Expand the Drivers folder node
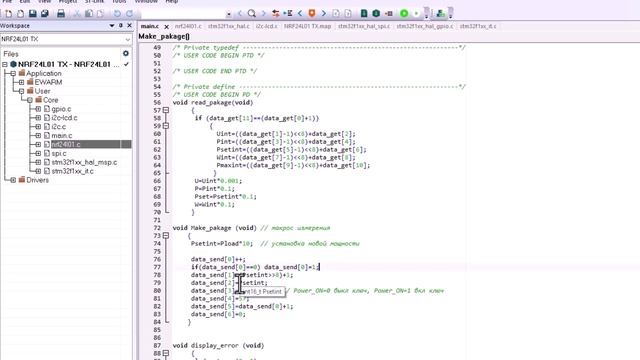The height and width of the screenshot is (360, 640). coord(13,180)
